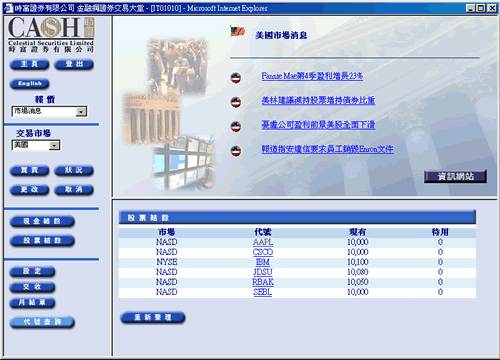This screenshot has height=360, width=500.
Task: Click the Internet Explorer icon in title bar
Action: tap(9, 8)
